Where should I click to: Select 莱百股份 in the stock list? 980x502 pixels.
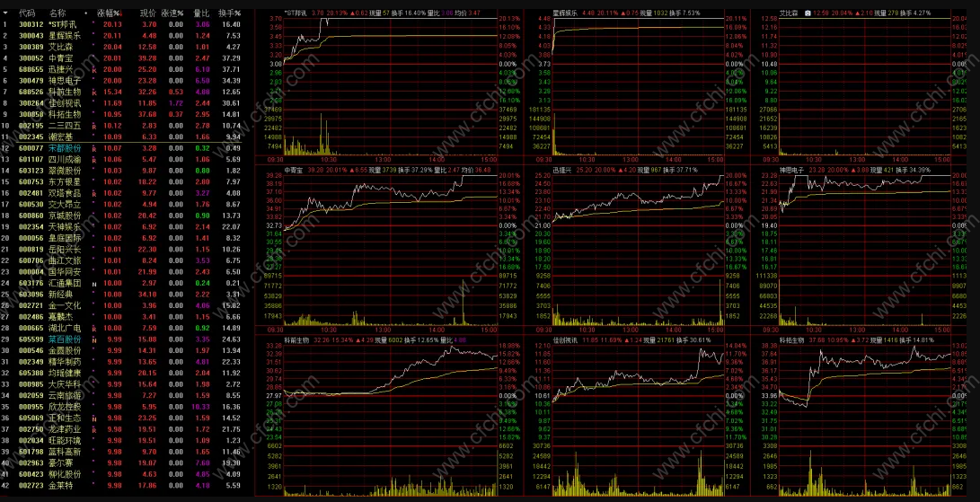[x=65, y=339]
